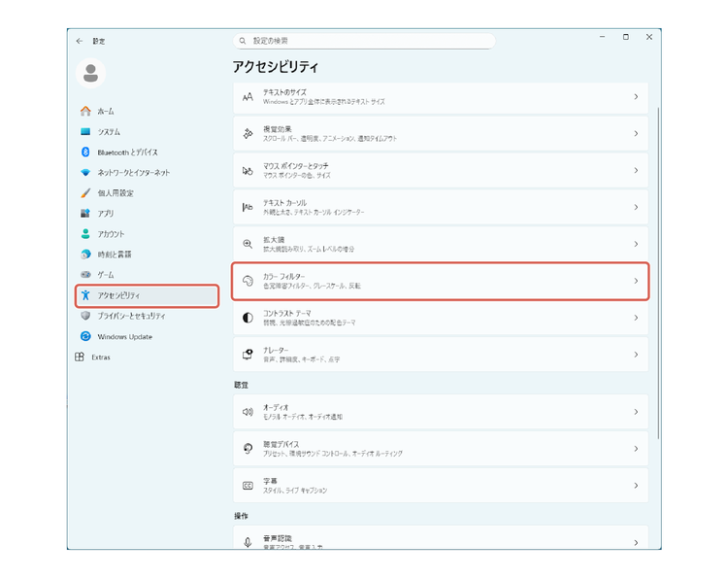Click the 拡大鏡 magnifier icon
728x578 pixels.
tap(248, 244)
